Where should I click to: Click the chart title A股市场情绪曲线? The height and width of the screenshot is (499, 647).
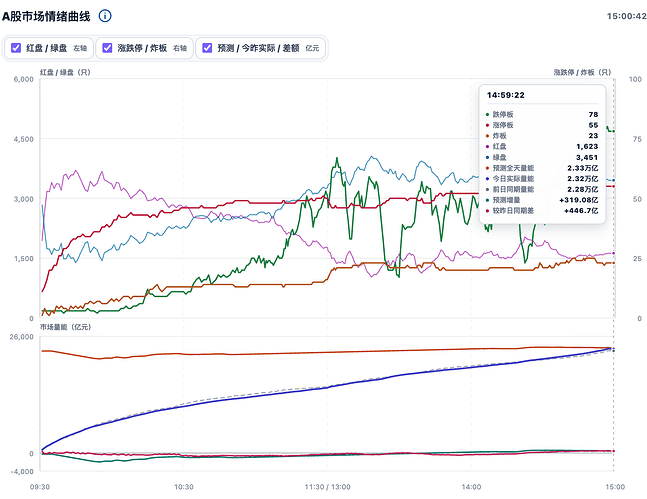46,17
